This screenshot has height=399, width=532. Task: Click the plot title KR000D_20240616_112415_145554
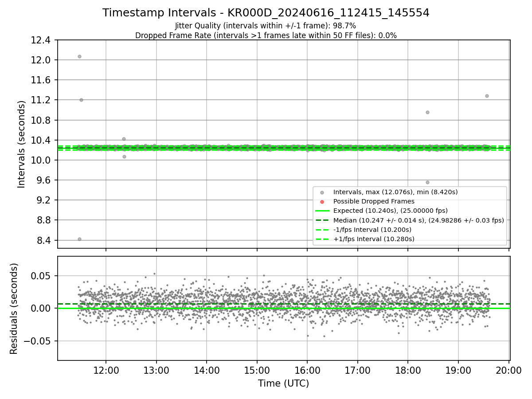point(266,13)
